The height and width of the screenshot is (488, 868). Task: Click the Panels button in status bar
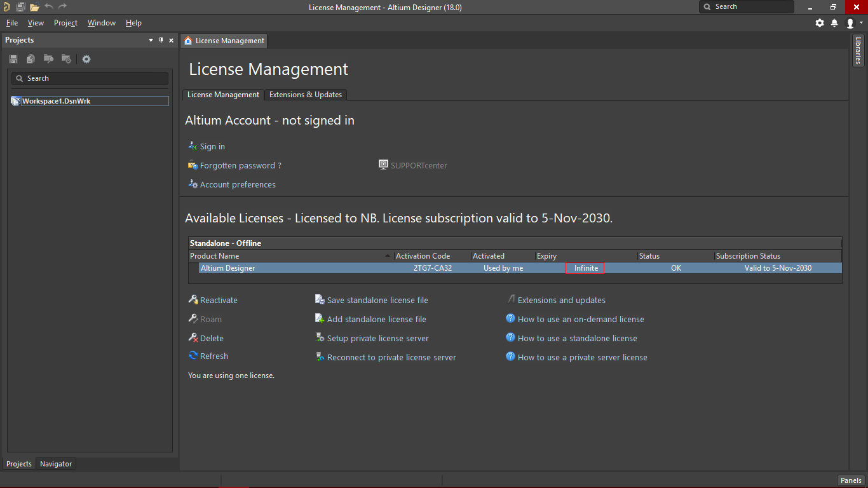click(851, 480)
